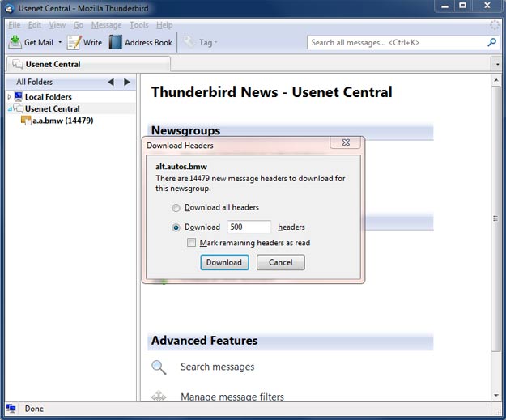Open the Tools menu
506x420 pixels.
138,25
